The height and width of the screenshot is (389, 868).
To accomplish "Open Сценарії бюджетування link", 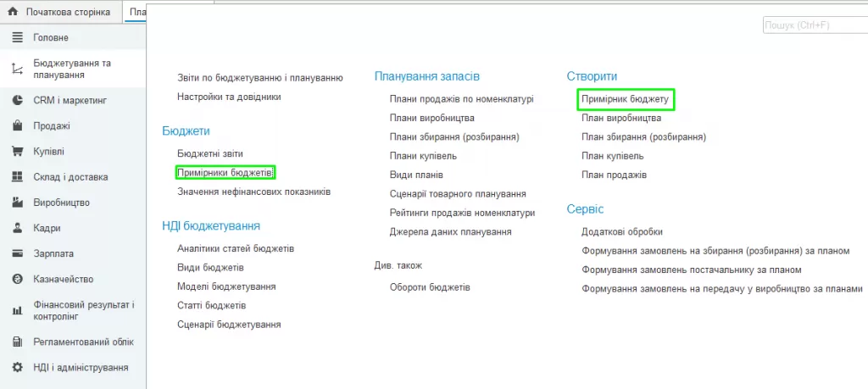I will [x=229, y=325].
